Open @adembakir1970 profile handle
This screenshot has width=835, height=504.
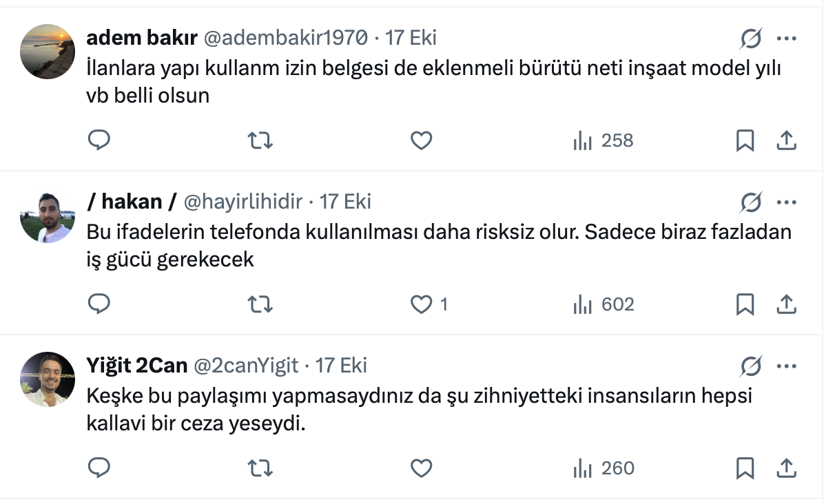click(x=285, y=37)
